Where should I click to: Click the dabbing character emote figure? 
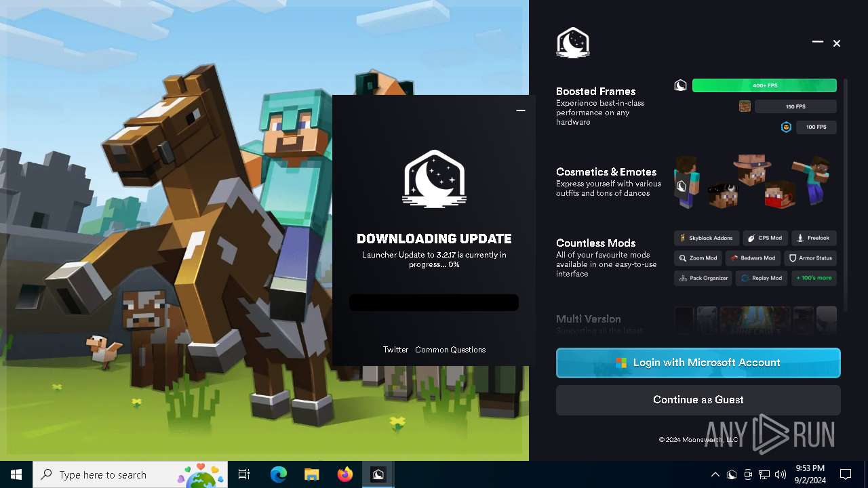point(813,180)
